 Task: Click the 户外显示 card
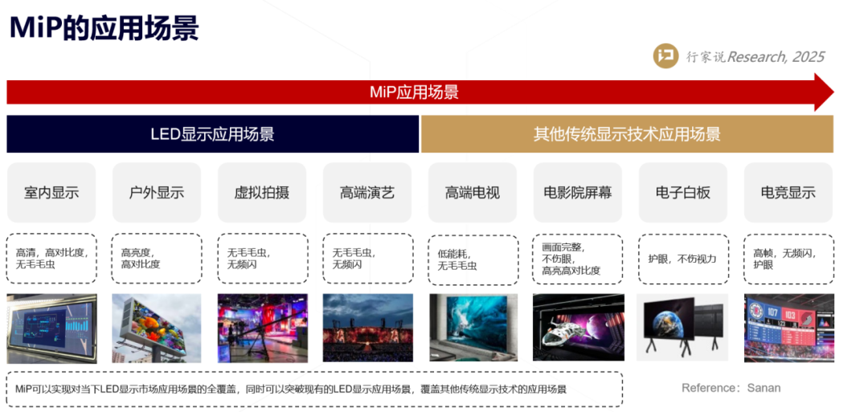click(x=157, y=193)
